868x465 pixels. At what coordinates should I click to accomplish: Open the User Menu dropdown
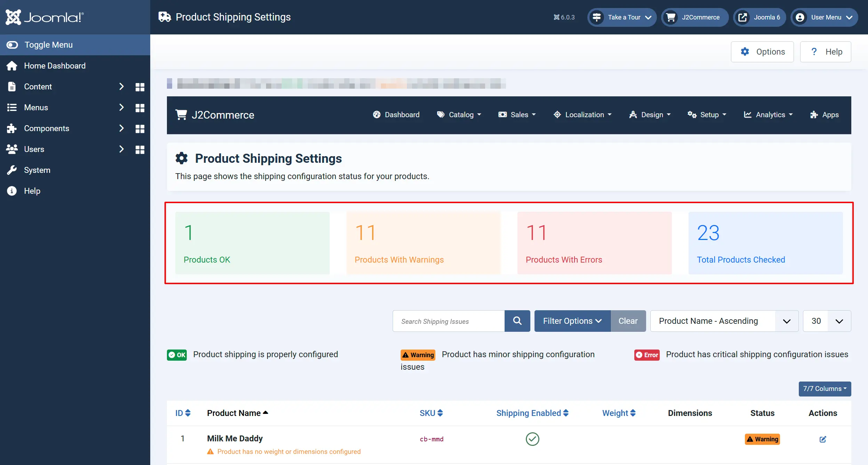[x=824, y=17]
